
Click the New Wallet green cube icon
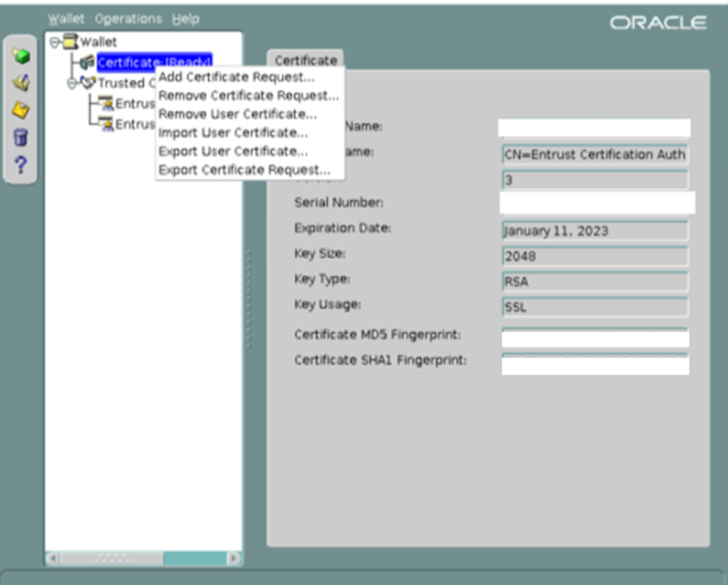coord(22,56)
